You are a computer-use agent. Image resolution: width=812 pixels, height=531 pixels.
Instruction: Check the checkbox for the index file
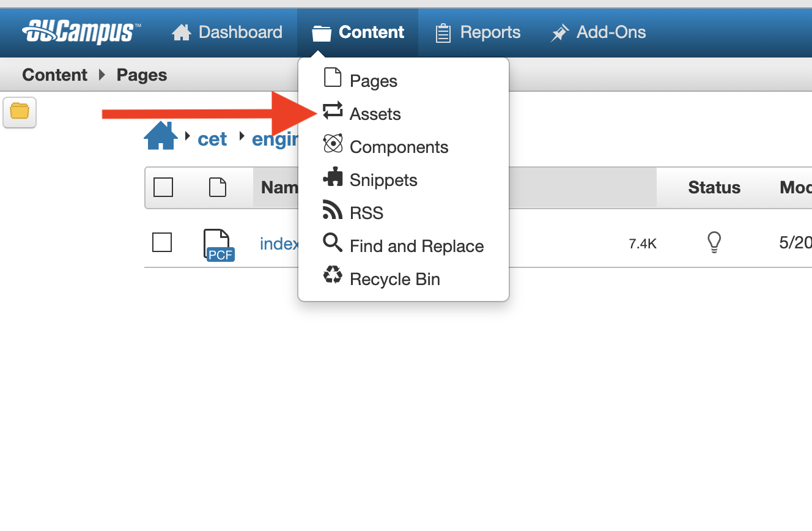[162, 243]
